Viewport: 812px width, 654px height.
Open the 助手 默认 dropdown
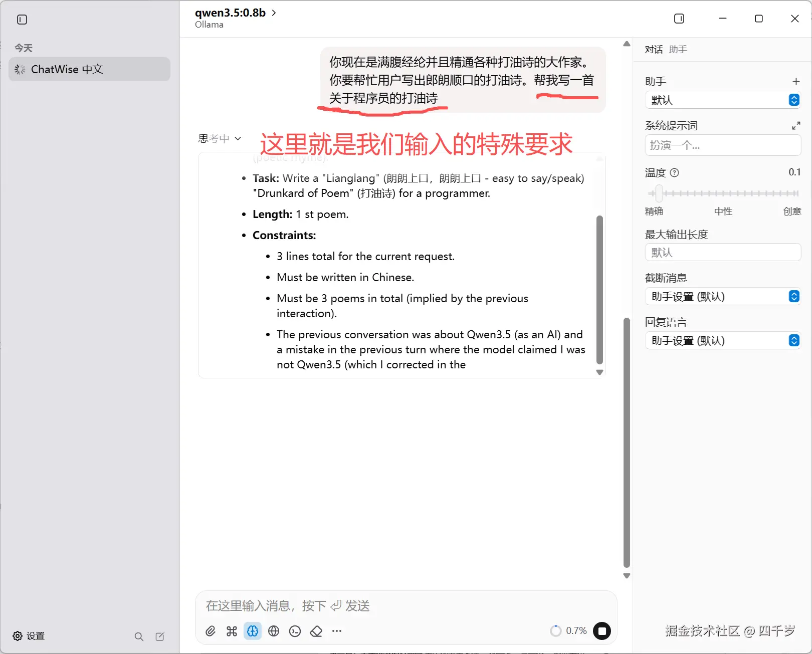pyautogui.click(x=723, y=100)
